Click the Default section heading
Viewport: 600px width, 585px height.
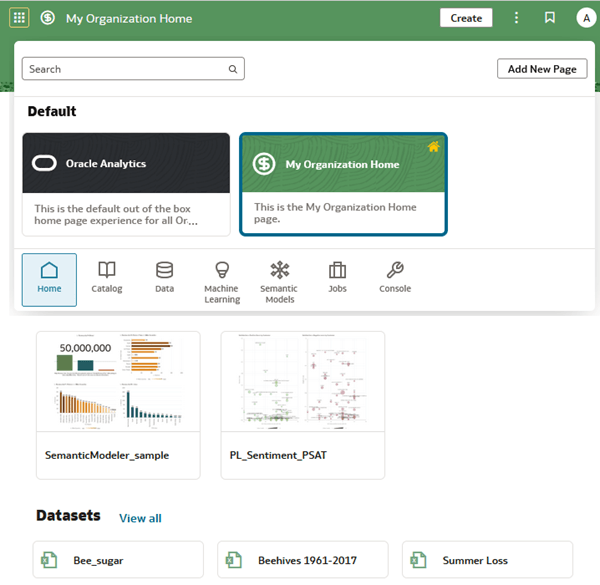tap(52, 111)
